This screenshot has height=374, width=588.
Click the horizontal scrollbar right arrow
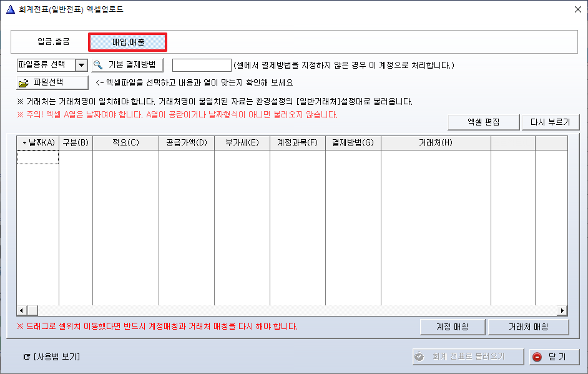click(x=562, y=310)
